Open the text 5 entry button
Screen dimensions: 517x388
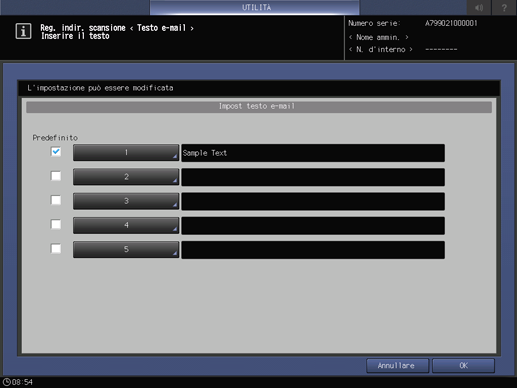coord(126,249)
